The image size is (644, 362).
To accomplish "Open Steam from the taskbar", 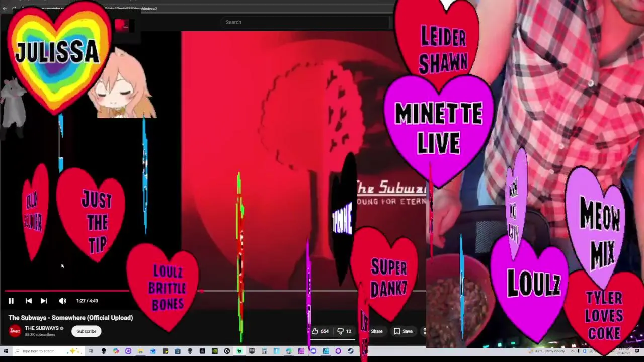I will coord(350,351).
